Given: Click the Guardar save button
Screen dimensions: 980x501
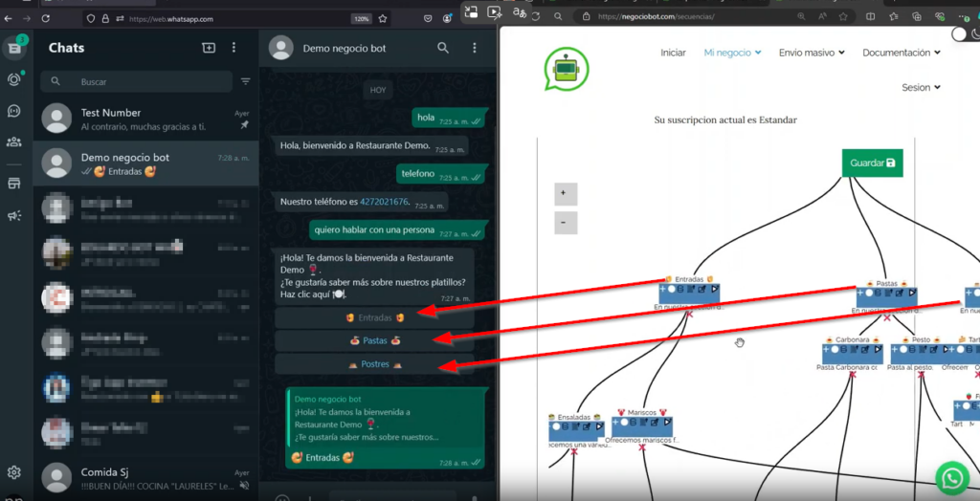Looking at the screenshot, I should (x=872, y=163).
